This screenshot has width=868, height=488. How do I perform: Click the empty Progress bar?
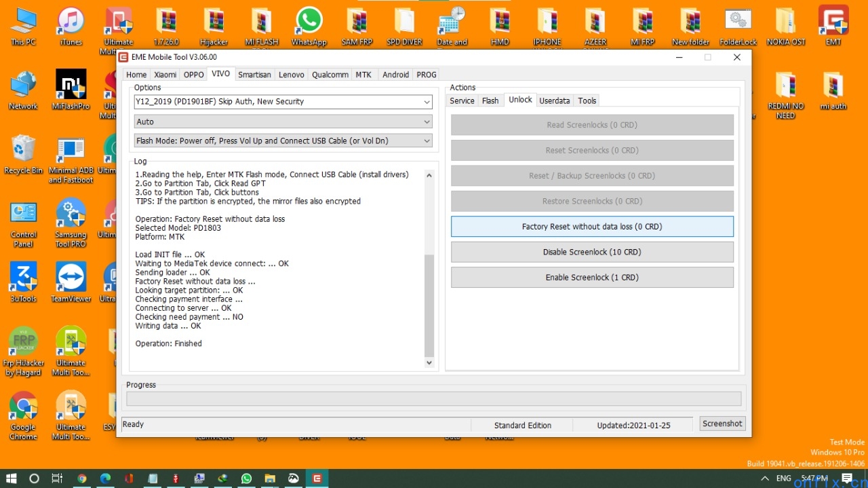click(433, 399)
